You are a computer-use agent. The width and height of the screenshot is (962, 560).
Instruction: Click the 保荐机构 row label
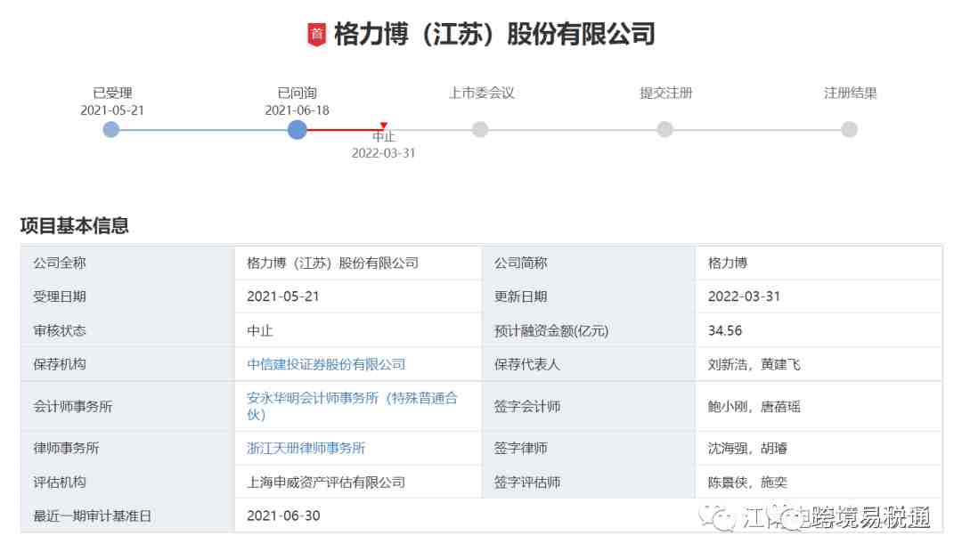pyautogui.click(x=60, y=364)
